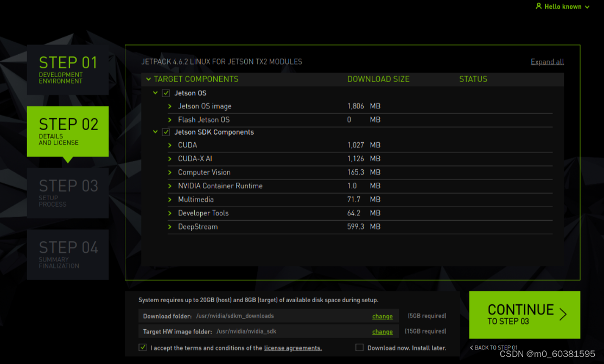This screenshot has height=364, width=604.
Task: Expand the Jetson OS image row
Action: pos(169,106)
